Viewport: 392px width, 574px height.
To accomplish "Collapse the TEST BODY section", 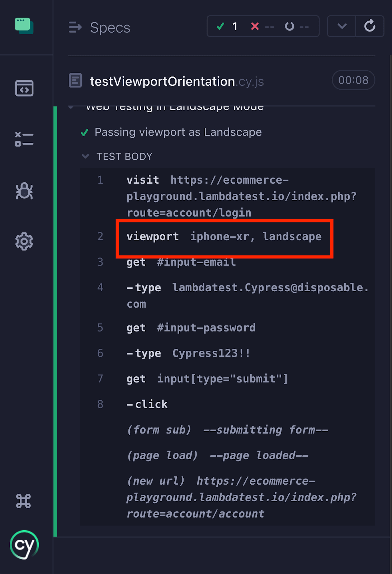I will 85,156.
